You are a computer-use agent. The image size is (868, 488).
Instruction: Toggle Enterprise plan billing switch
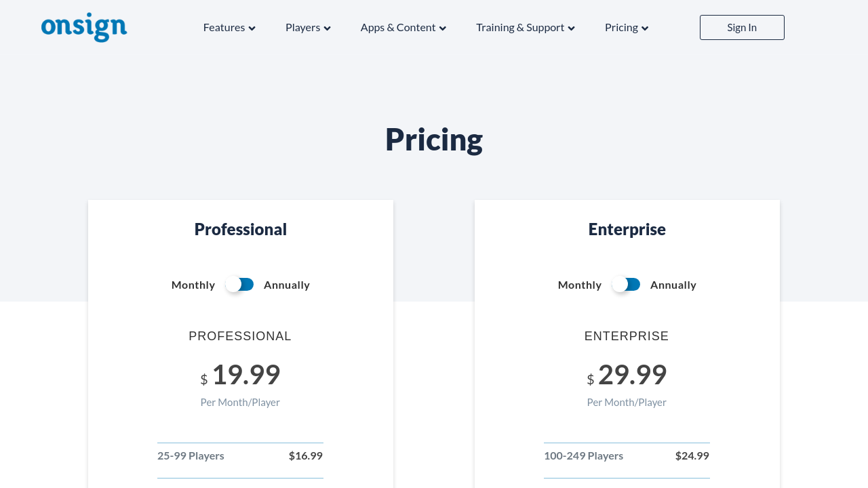point(627,285)
